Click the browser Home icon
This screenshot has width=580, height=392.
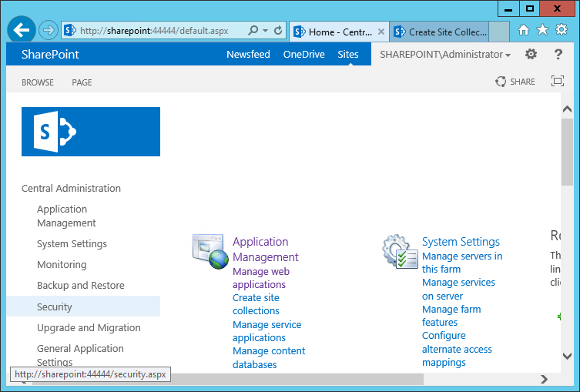pyautogui.click(x=524, y=29)
